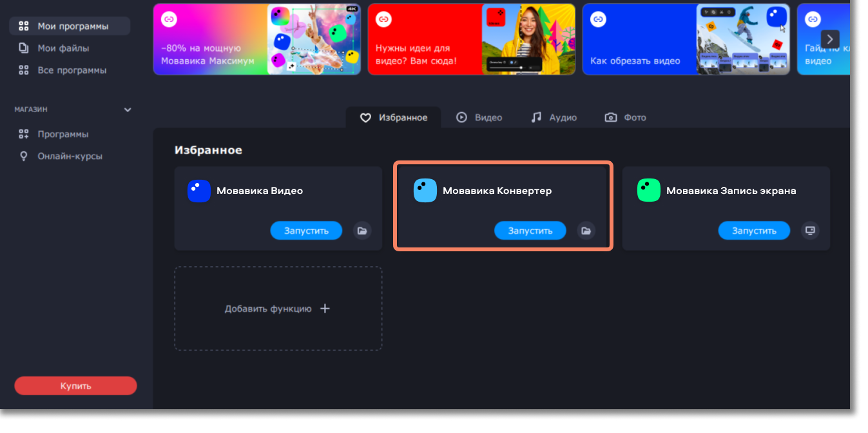Image resolution: width=868 pixels, height=433 pixels.
Task: Click monitor icon in Запись экрана card
Action: click(x=810, y=231)
